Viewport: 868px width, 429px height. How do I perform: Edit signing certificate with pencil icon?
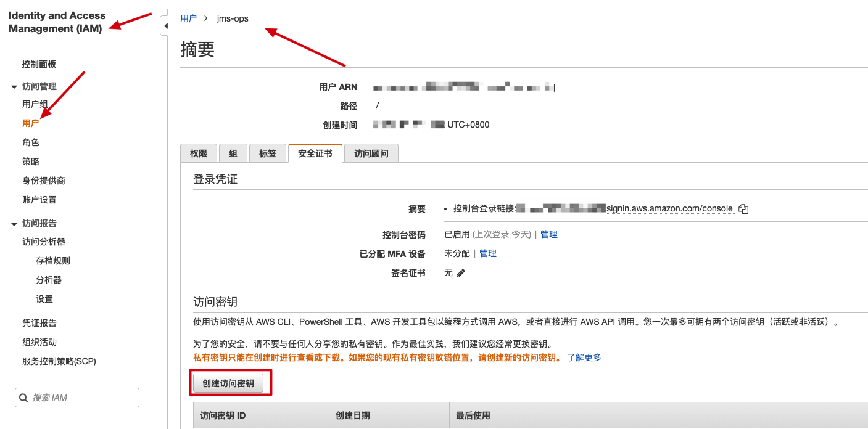[461, 273]
